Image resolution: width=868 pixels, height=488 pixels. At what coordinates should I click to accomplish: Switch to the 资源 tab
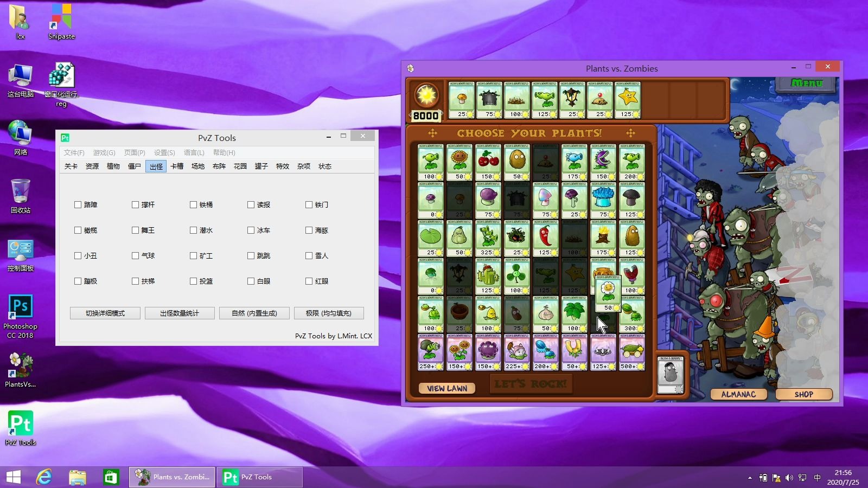92,166
